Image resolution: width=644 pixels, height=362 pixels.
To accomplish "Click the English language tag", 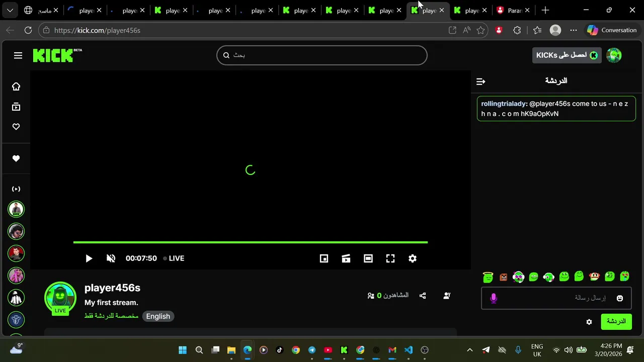I will (158, 316).
